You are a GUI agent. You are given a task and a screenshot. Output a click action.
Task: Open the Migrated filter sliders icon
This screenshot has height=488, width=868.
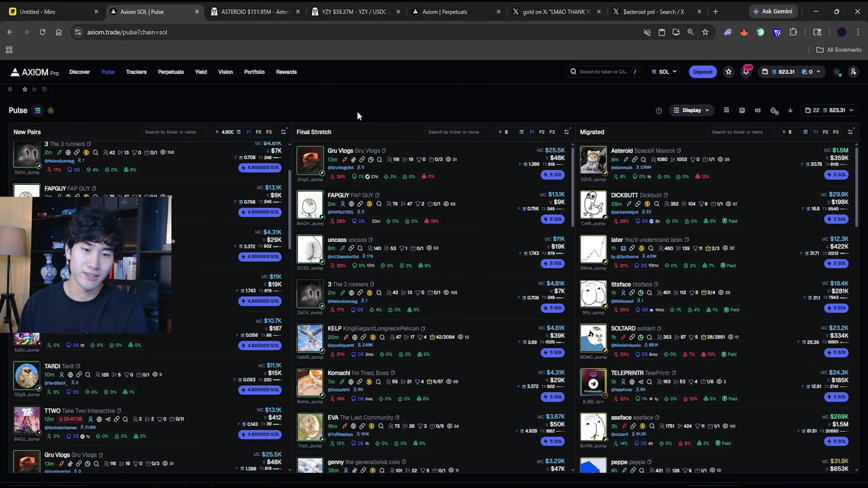pyautogui.click(x=850, y=132)
